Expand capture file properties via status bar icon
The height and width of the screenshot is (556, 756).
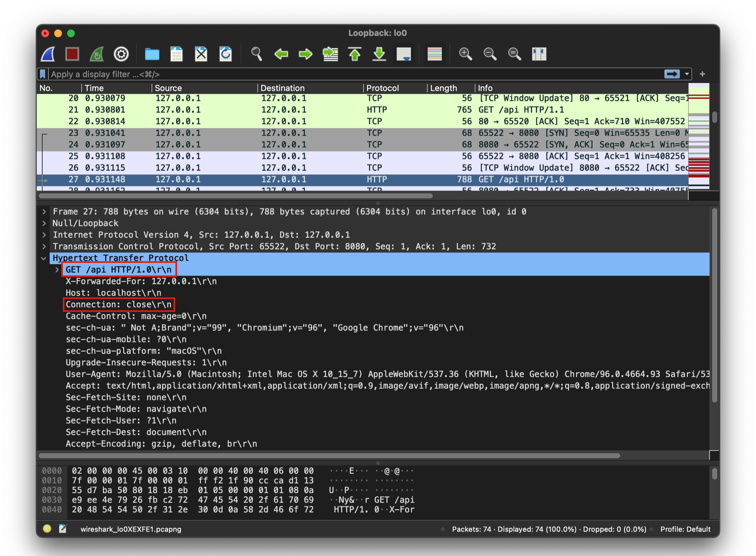pos(62,529)
